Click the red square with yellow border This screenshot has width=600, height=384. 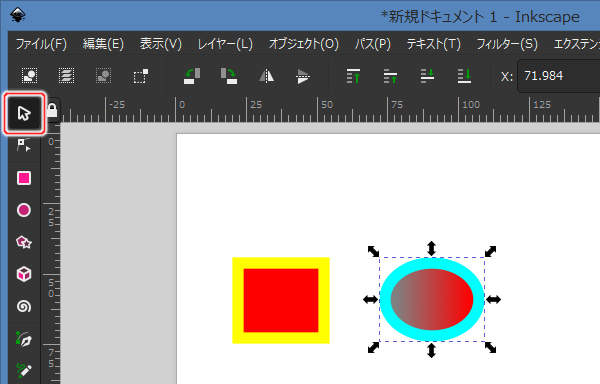click(281, 300)
